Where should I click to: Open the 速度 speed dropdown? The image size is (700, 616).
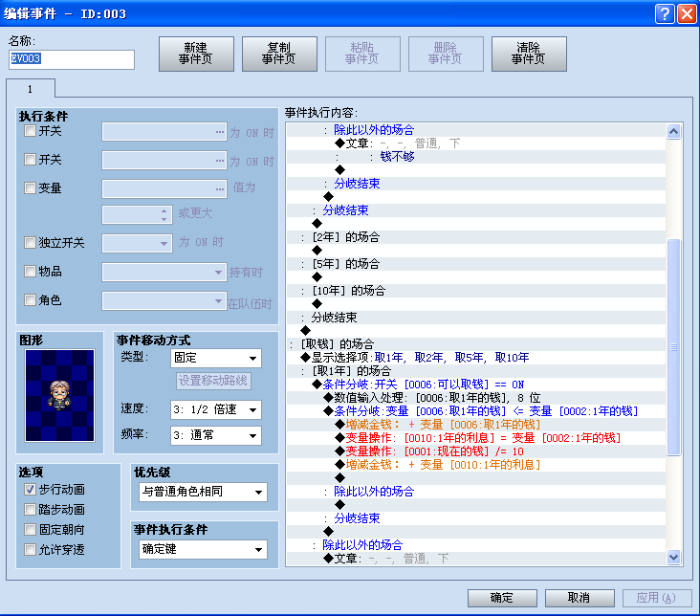(216, 409)
